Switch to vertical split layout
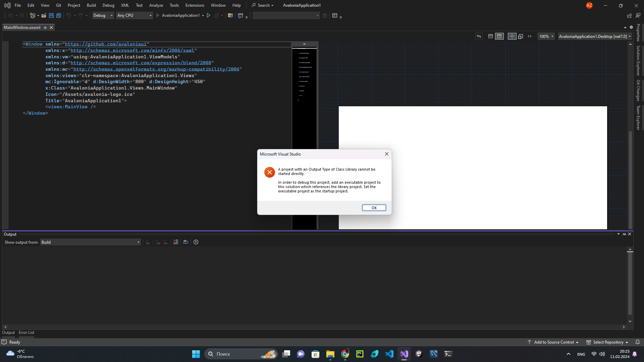Screen dimensions: 644x362 [499, 36]
